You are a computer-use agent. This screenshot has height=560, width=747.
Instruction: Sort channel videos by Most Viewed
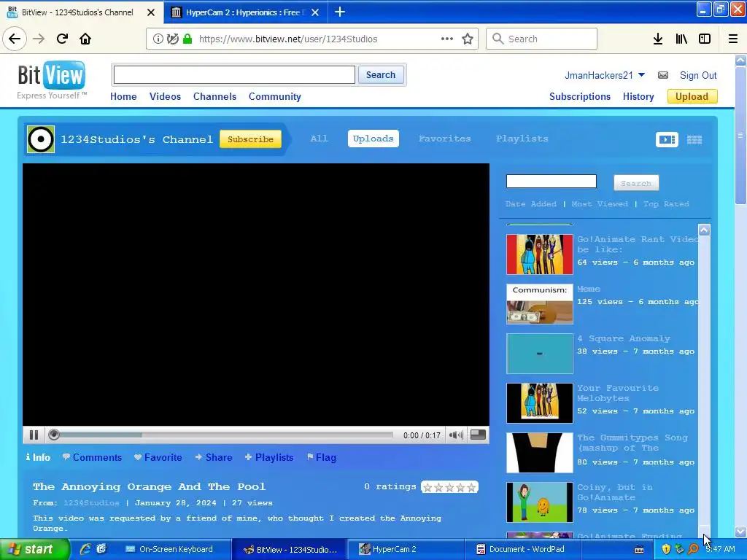[600, 204]
